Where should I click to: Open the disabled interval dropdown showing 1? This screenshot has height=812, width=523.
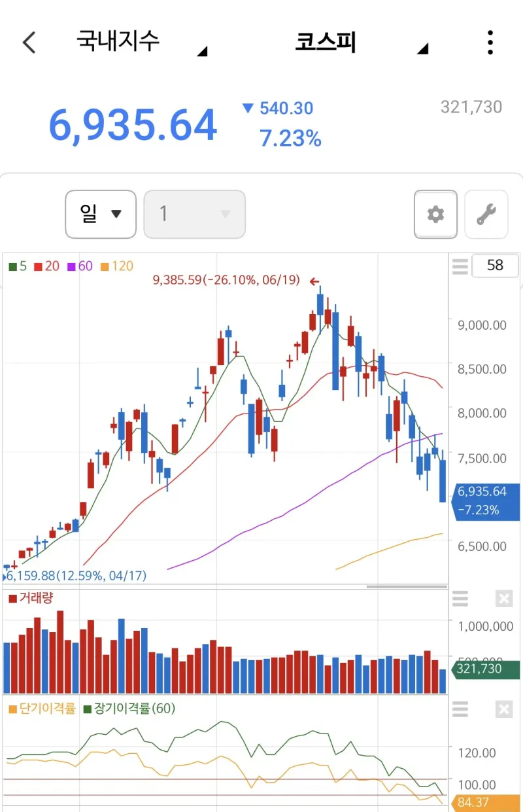click(x=195, y=214)
